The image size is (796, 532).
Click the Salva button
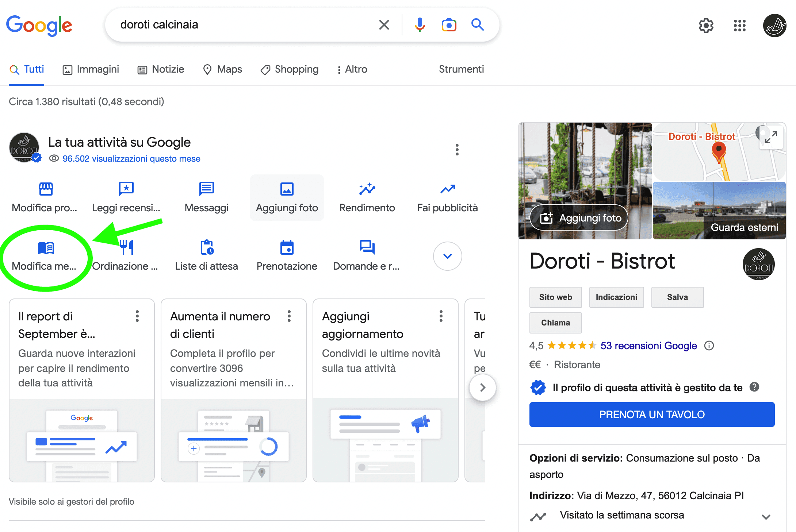[x=677, y=297]
